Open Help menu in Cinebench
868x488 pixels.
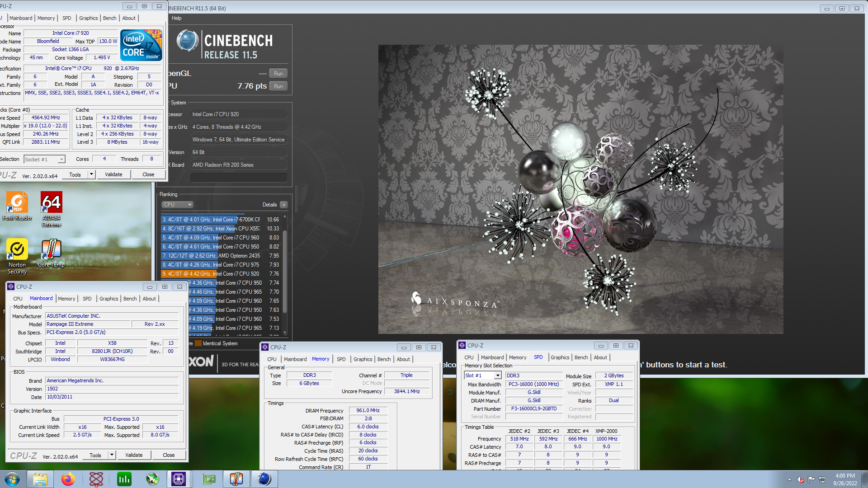(x=176, y=18)
